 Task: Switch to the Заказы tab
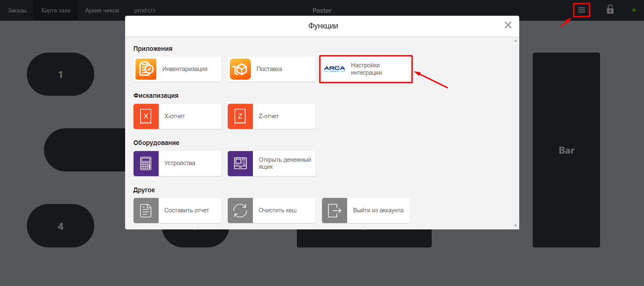coord(17,10)
